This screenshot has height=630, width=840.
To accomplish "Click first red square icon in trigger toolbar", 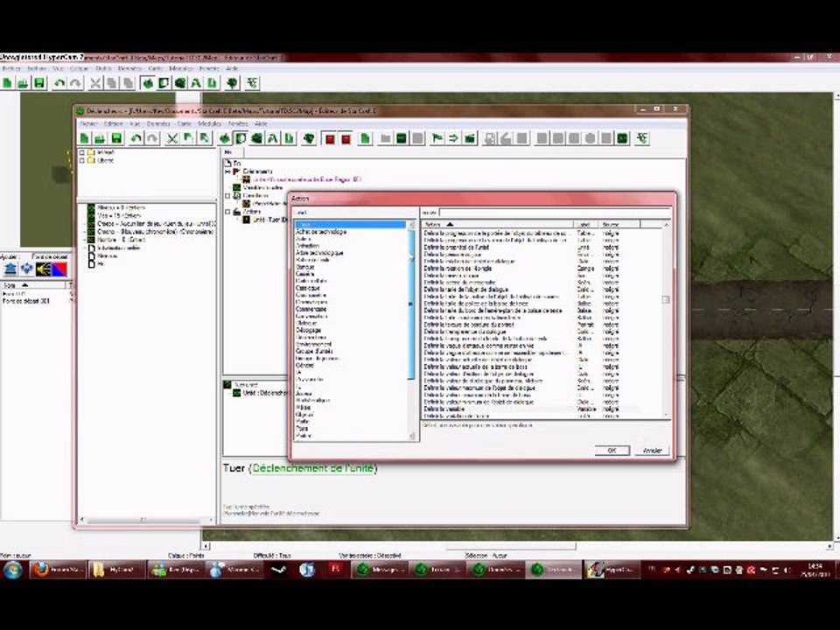I will pyautogui.click(x=330, y=139).
